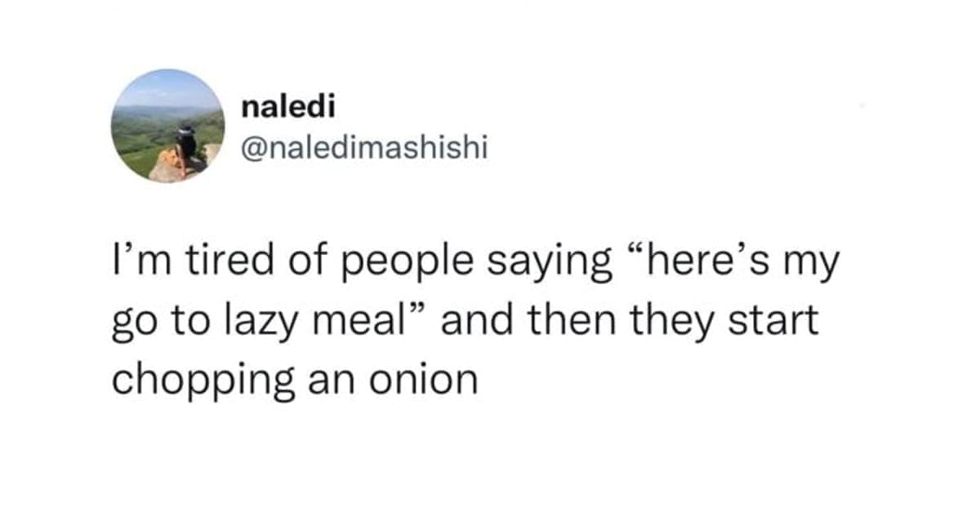Click naledi's circular profile picture
980x513 pixels.
click(x=168, y=126)
